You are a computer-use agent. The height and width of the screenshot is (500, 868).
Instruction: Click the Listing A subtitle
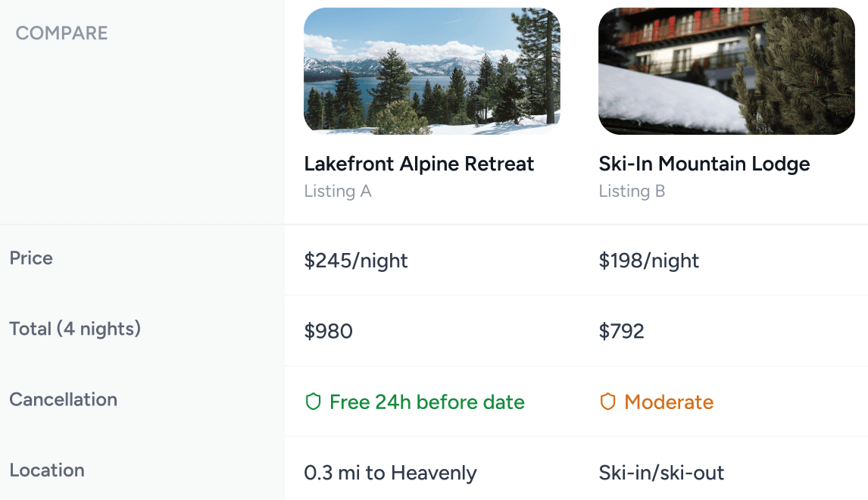coord(338,191)
